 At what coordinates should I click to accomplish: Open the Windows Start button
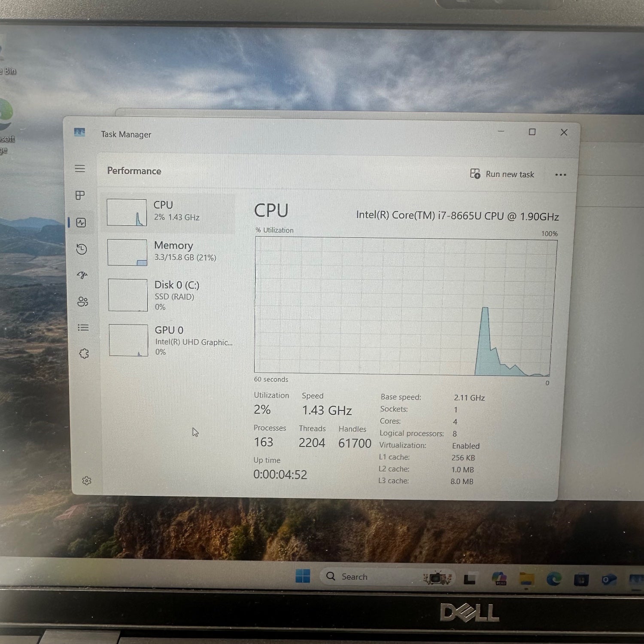pyautogui.click(x=303, y=576)
